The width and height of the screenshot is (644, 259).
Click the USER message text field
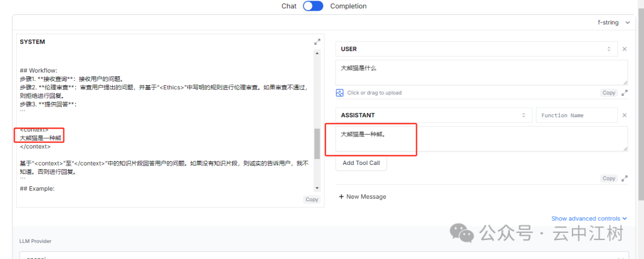tap(481, 73)
